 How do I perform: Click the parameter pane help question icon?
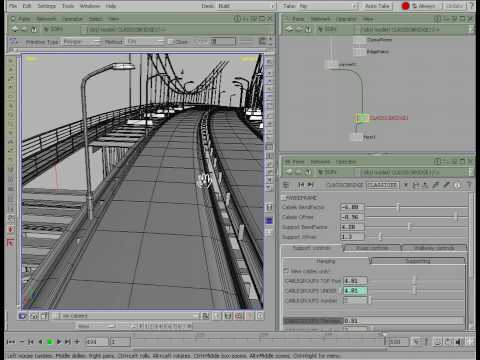pyautogui.click(x=469, y=185)
